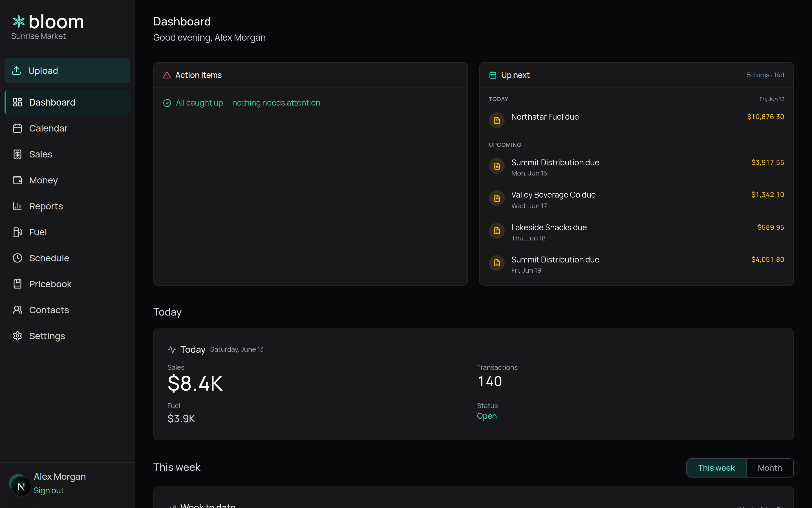
Task: Click the bloom asterisk logo icon
Action: [19, 21]
